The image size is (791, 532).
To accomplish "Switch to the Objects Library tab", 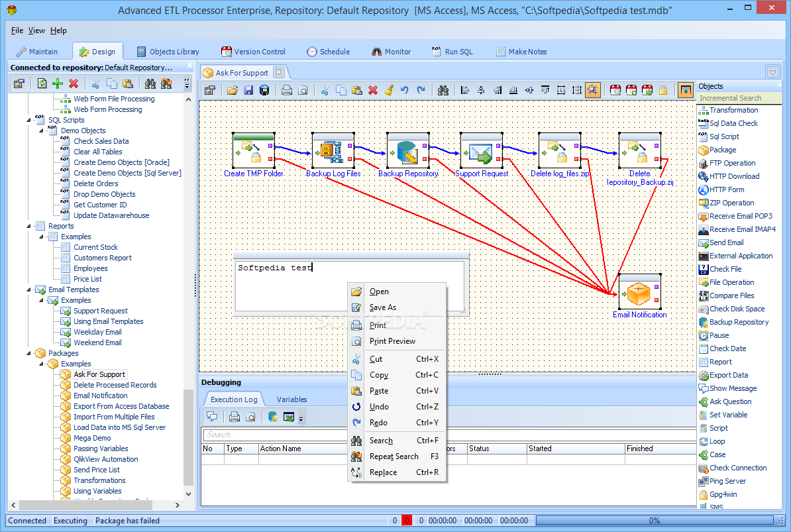I will (x=168, y=52).
